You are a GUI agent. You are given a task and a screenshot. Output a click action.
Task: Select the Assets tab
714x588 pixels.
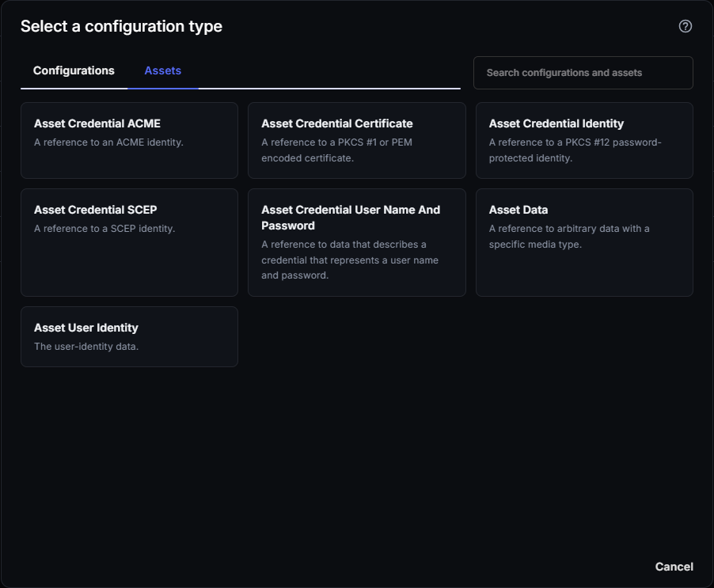162,71
